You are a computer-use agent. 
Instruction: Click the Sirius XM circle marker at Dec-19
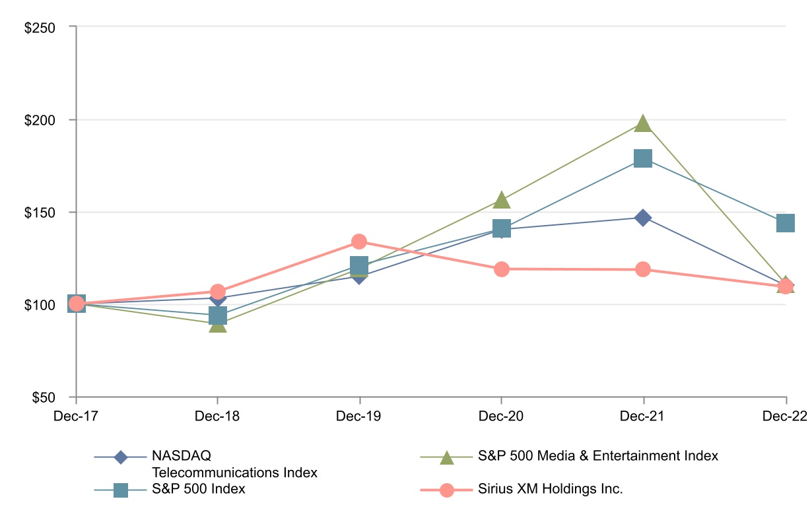pyautogui.click(x=359, y=242)
